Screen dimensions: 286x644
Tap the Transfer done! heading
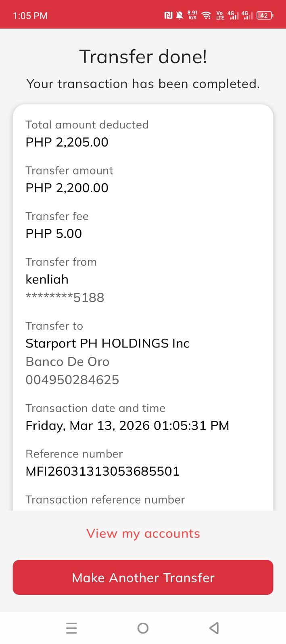pos(143,57)
